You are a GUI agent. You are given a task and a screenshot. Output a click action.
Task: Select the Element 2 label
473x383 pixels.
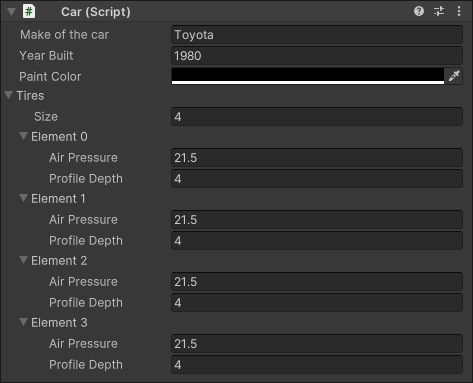(59, 261)
